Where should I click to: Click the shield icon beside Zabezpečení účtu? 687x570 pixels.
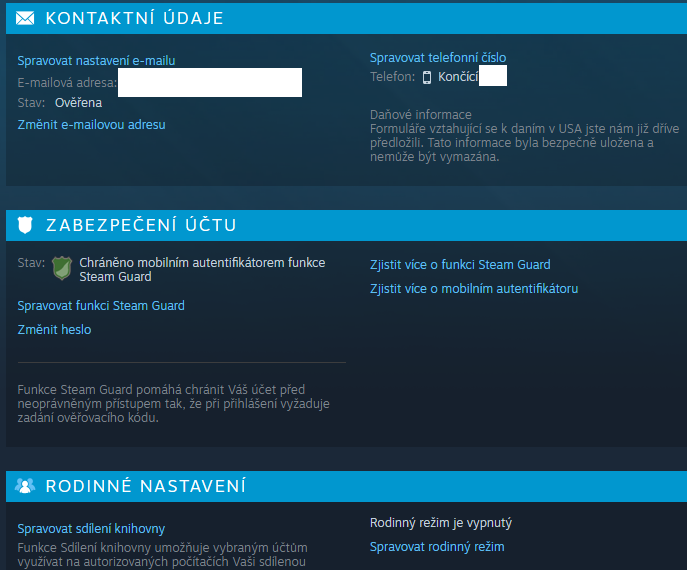point(26,226)
